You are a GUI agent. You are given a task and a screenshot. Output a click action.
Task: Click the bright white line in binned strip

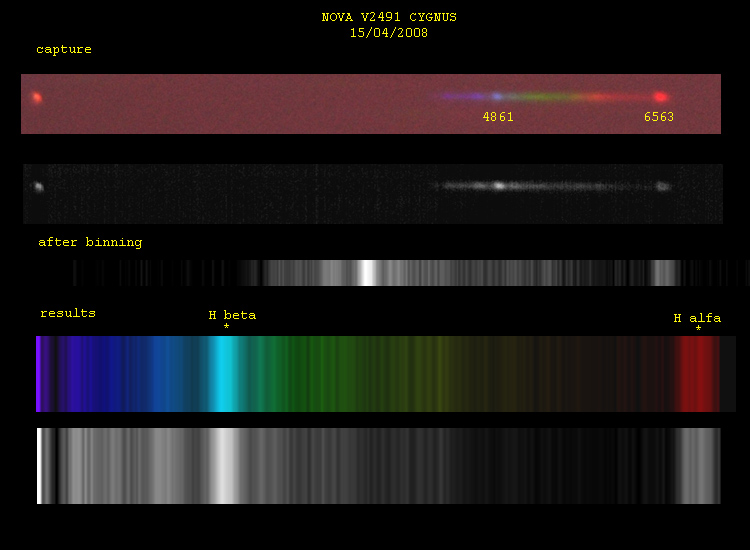(367, 273)
